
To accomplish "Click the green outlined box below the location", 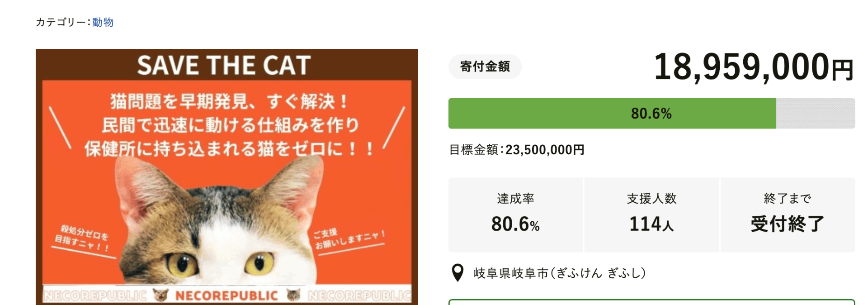I will (x=651, y=302).
